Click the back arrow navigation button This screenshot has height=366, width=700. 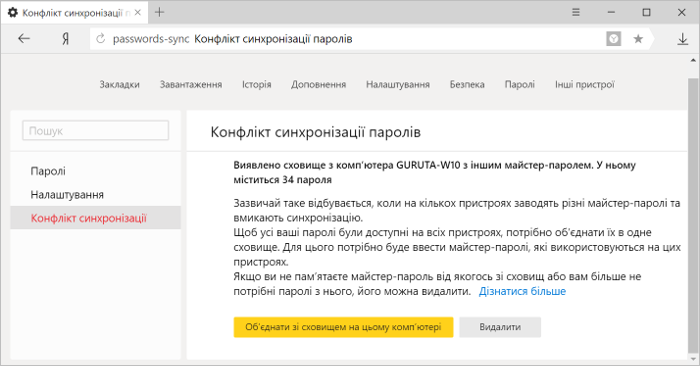click(x=24, y=39)
